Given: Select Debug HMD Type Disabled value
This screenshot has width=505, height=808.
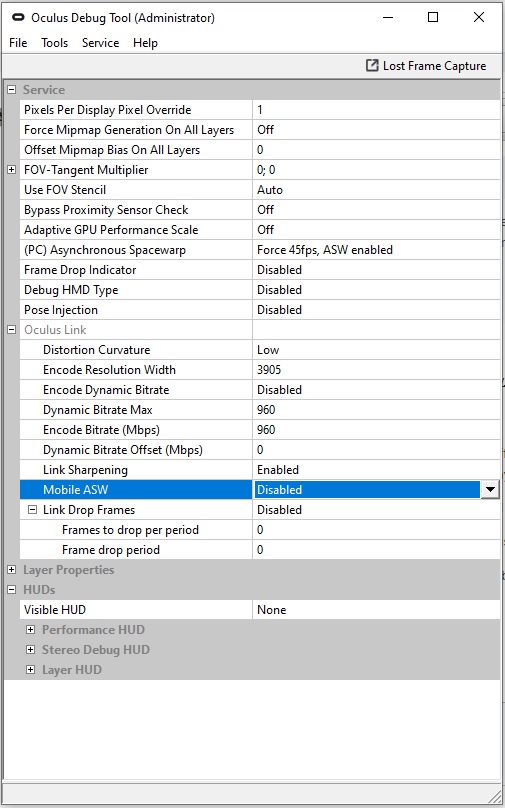Looking at the screenshot, I should pos(376,290).
